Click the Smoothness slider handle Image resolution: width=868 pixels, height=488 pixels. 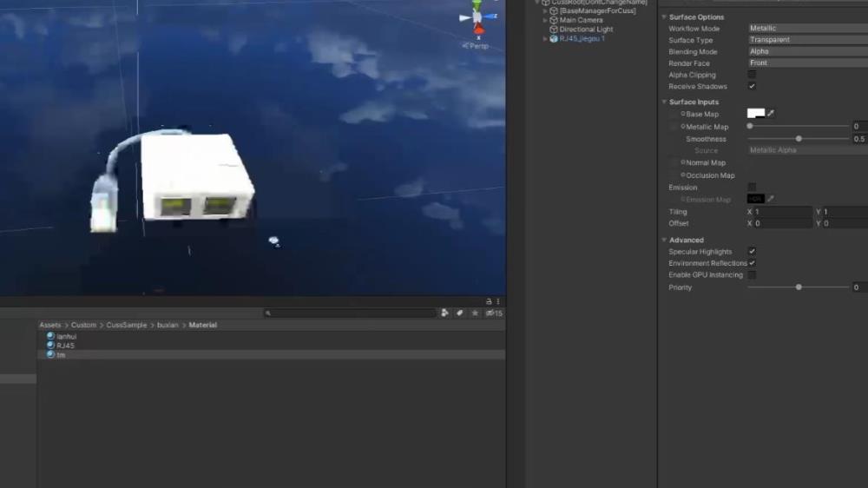click(799, 138)
